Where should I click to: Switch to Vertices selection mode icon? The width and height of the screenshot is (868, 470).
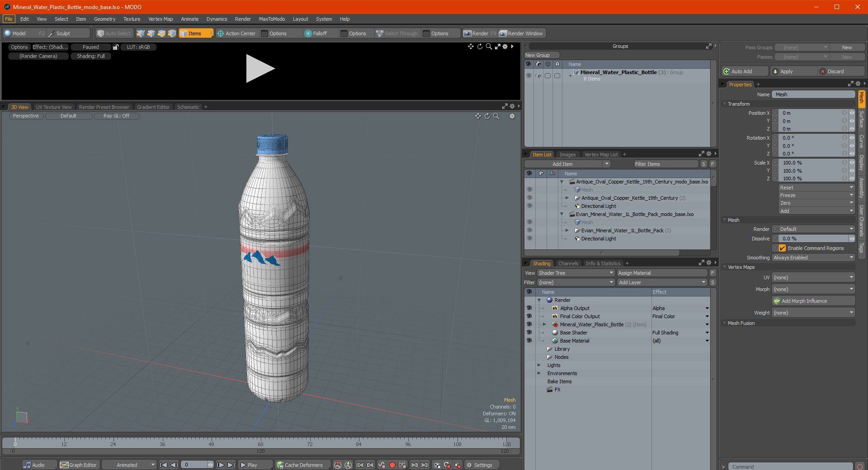141,33
